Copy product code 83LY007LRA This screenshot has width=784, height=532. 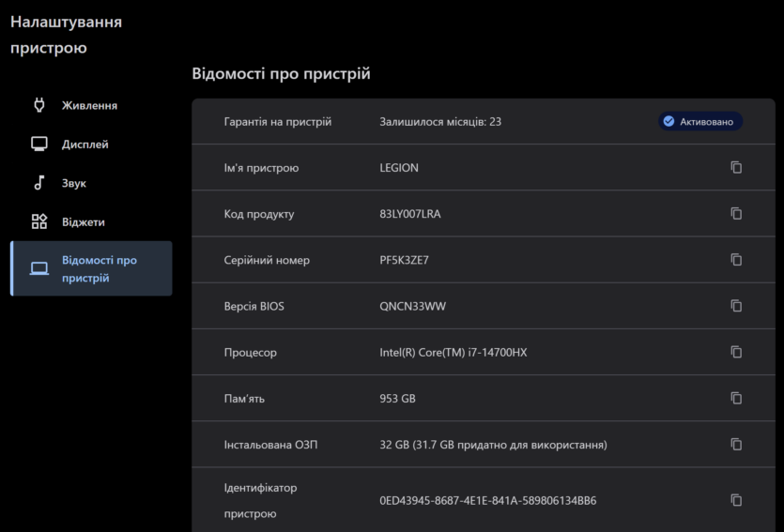tap(736, 213)
